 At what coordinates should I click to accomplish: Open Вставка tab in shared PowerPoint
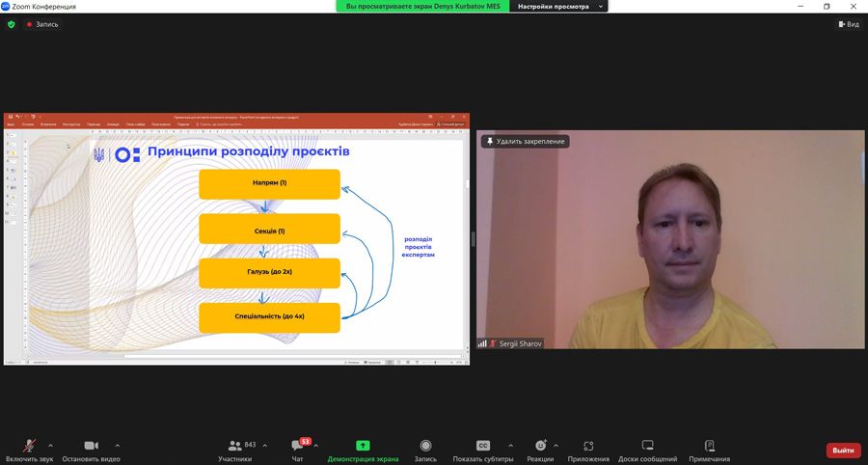[48, 124]
